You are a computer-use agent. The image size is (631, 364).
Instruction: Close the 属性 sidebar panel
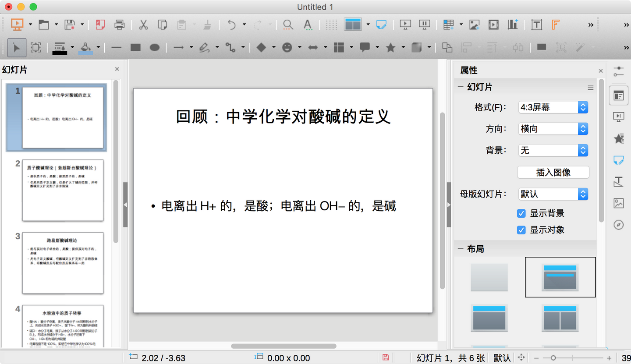601,71
